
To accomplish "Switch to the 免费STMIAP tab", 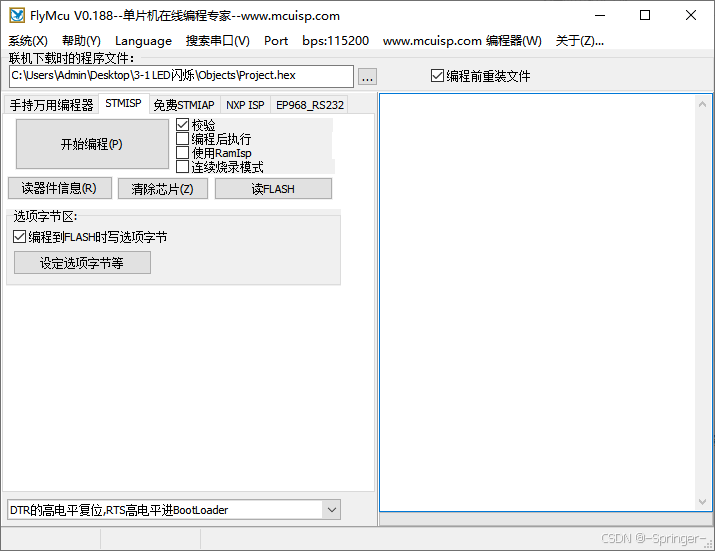I will (x=184, y=105).
